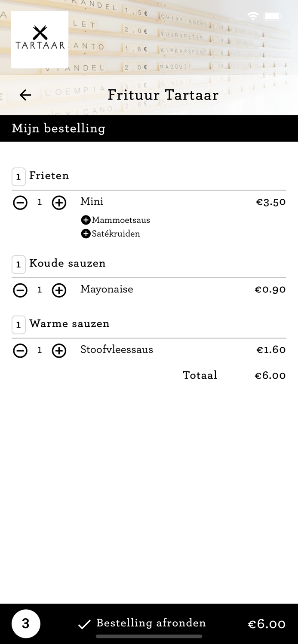This screenshot has width=298, height=644.
Task: Click Bestelling afronden to finish order
Action: pyautogui.click(x=142, y=623)
